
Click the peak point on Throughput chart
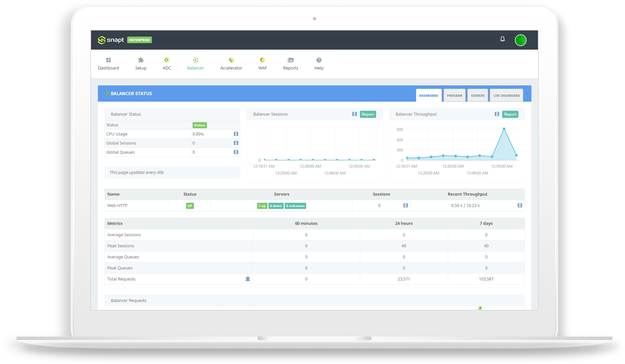[x=504, y=129]
